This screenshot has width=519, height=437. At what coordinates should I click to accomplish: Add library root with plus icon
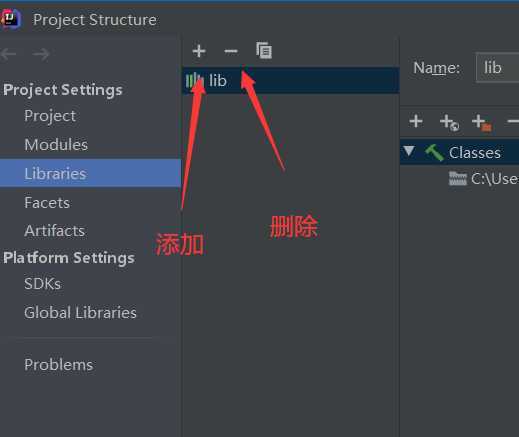coord(416,121)
